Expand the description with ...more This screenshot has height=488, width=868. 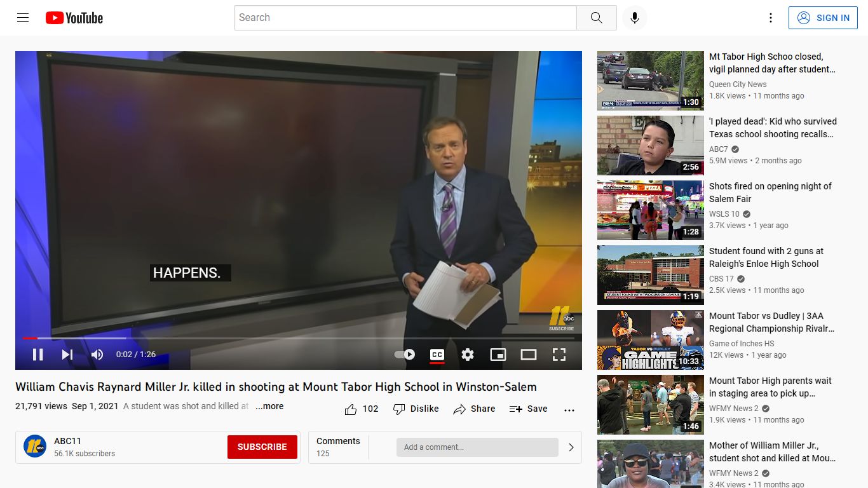coord(269,406)
